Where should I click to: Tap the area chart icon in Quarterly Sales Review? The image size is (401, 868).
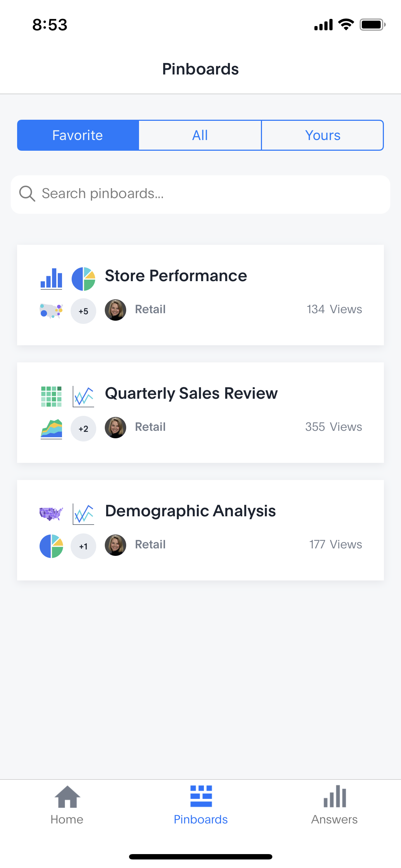click(51, 429)
